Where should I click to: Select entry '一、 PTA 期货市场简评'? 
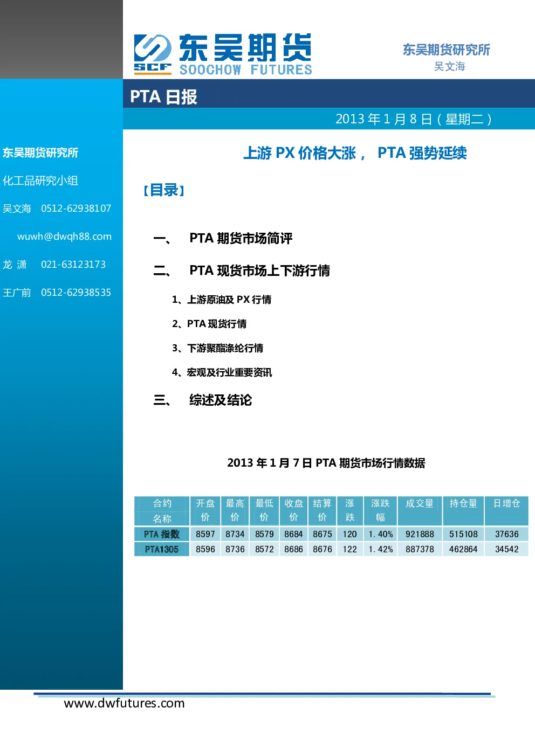(x=223, y=238)
